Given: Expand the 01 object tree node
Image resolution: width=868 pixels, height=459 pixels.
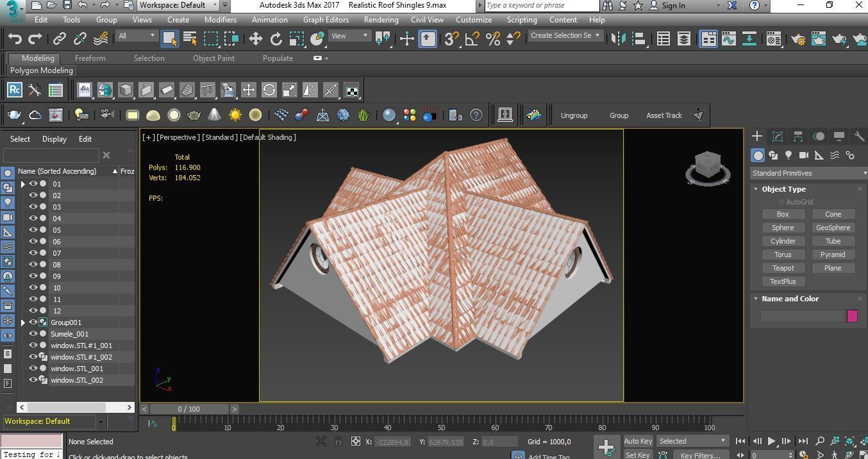Looking at the screenshot, I should 23,184.
